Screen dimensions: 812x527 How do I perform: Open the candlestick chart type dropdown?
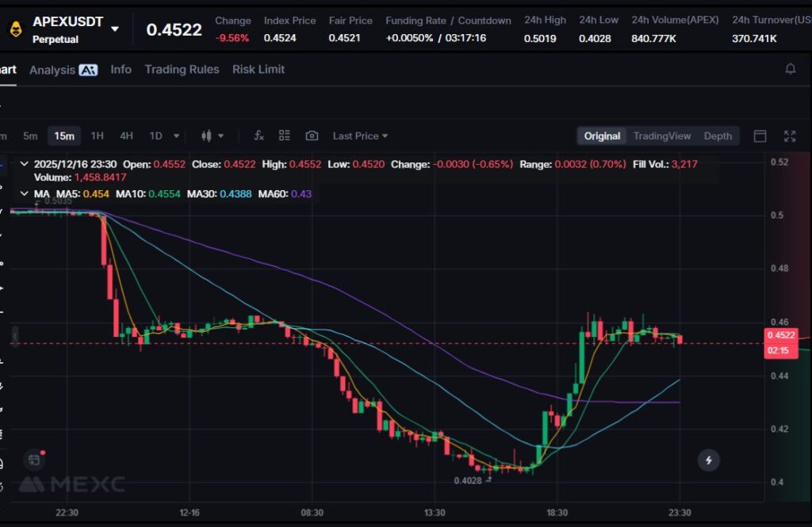(x=213, y=136)
